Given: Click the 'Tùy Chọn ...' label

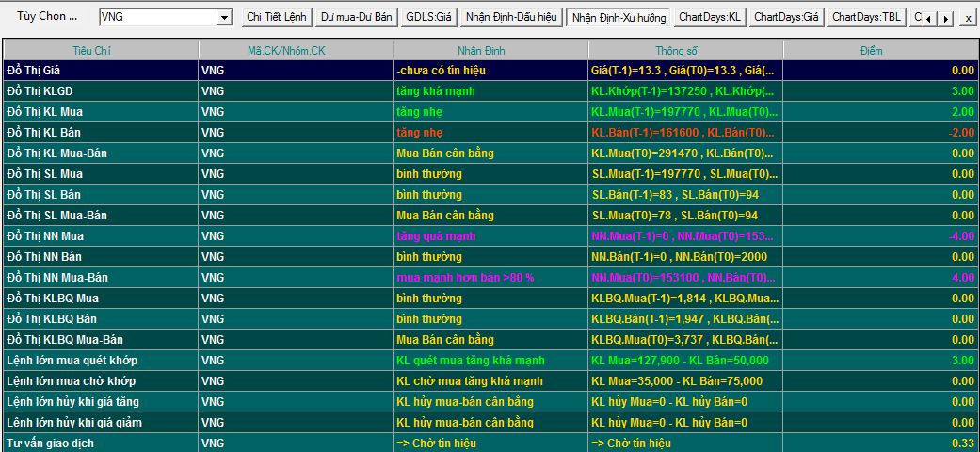Looking at the screenshot, I should (x=47, y=17).
